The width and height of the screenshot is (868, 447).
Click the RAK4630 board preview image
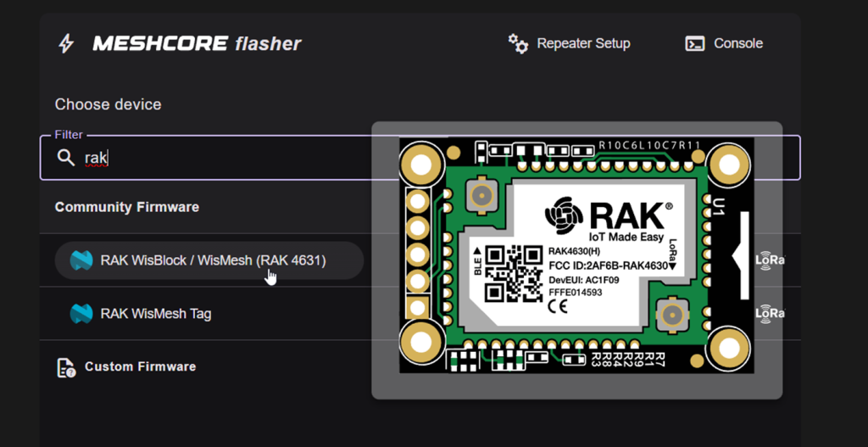576,254
